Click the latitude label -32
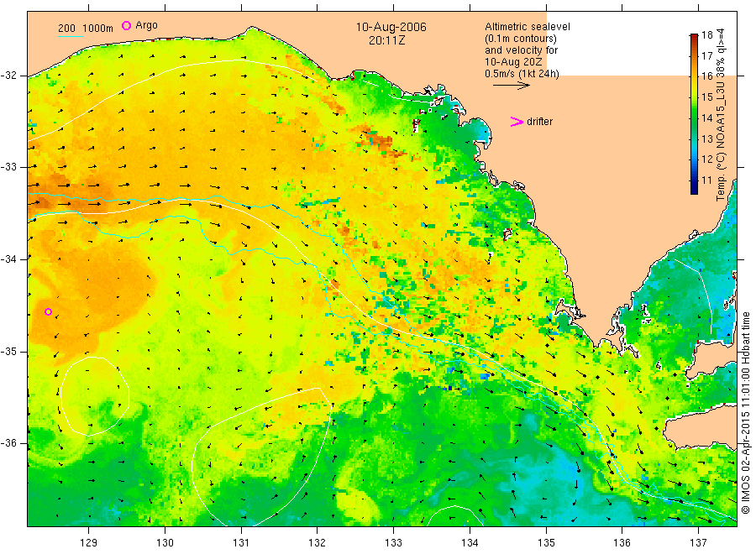This screenshot has height=554, width=756. (x=9, y=76)
